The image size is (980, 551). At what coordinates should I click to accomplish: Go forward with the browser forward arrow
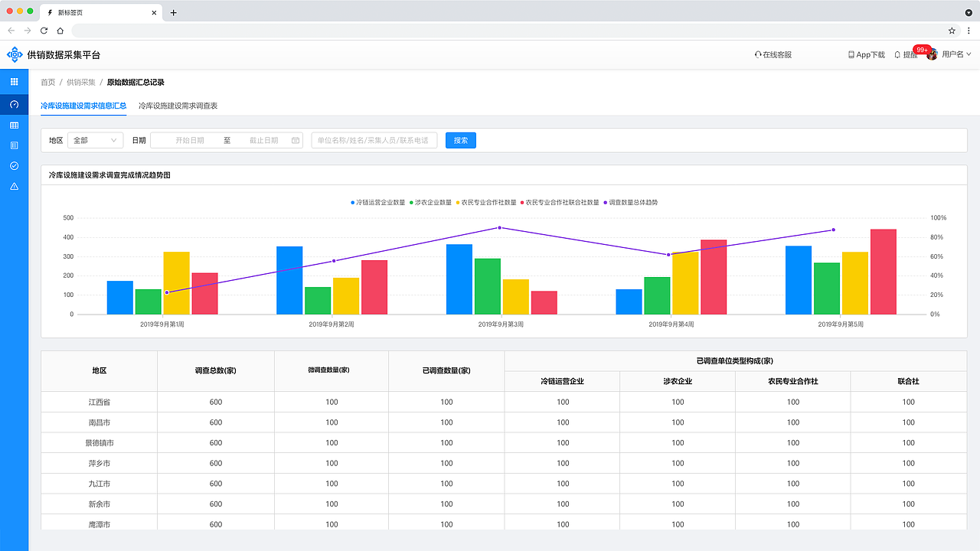pyautogui.click(x=28, y=31)
